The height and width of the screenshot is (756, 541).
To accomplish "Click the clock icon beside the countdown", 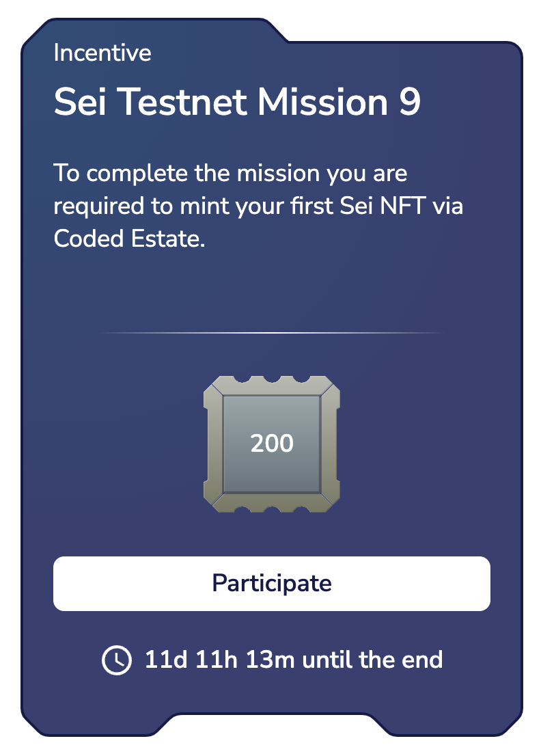I will (117, 660).
